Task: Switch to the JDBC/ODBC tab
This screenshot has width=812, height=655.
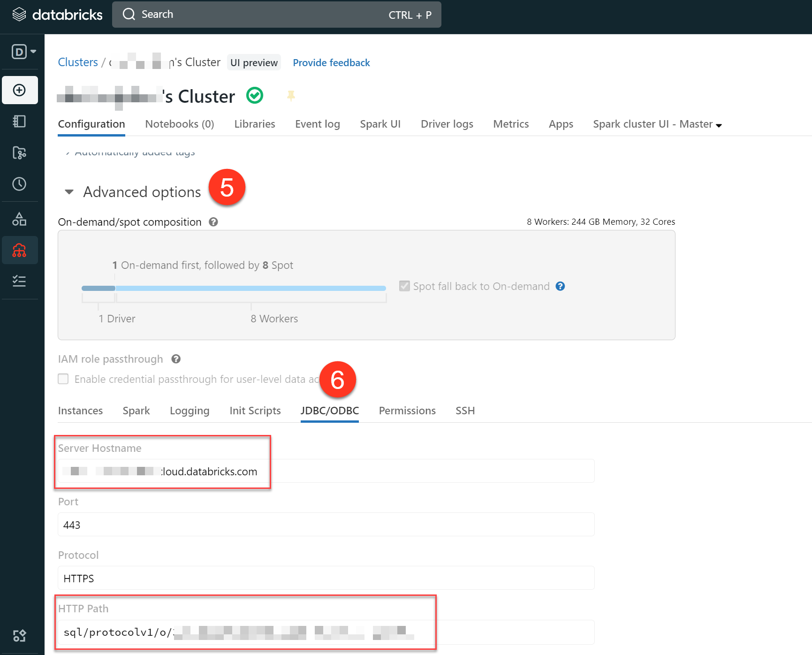Action: tap(329, 411)
